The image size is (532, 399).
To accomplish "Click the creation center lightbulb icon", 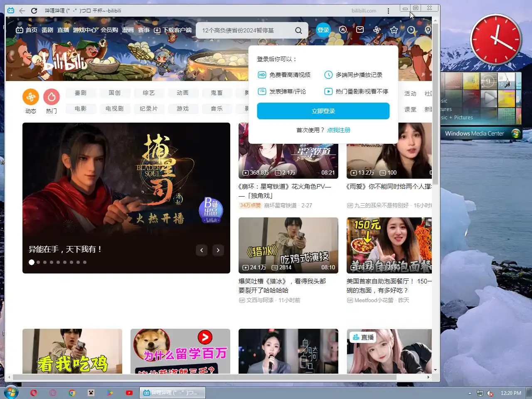I will click(428, 30).
